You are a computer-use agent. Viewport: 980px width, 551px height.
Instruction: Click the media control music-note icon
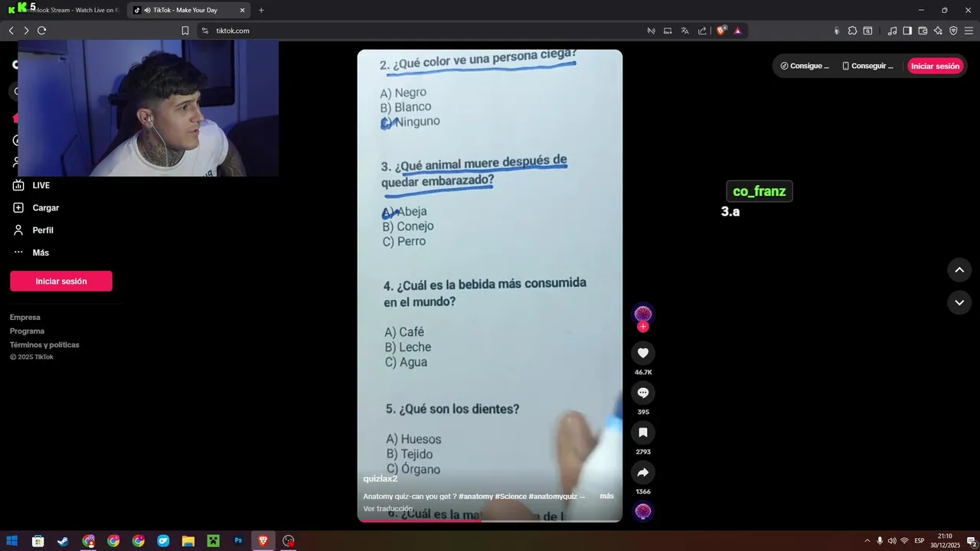pyautogui.click(x=892, y=31)
